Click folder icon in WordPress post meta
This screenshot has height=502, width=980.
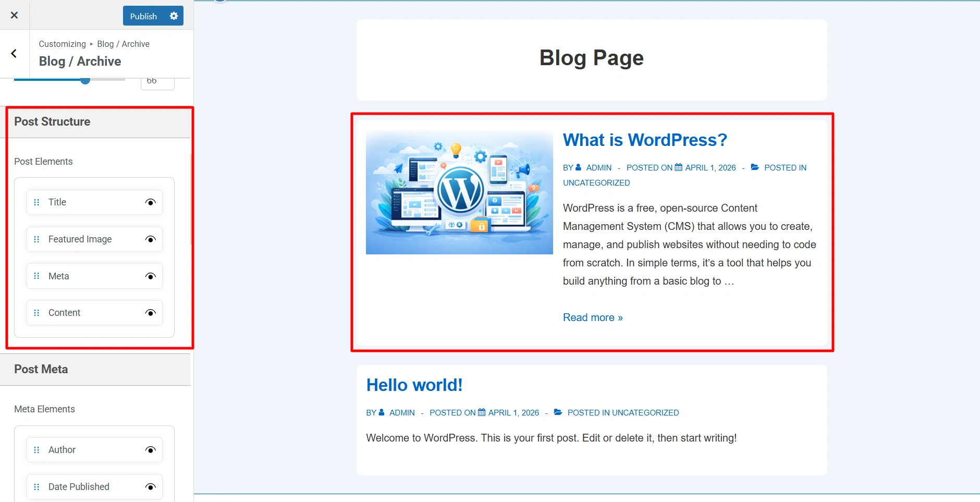[755, 167]
